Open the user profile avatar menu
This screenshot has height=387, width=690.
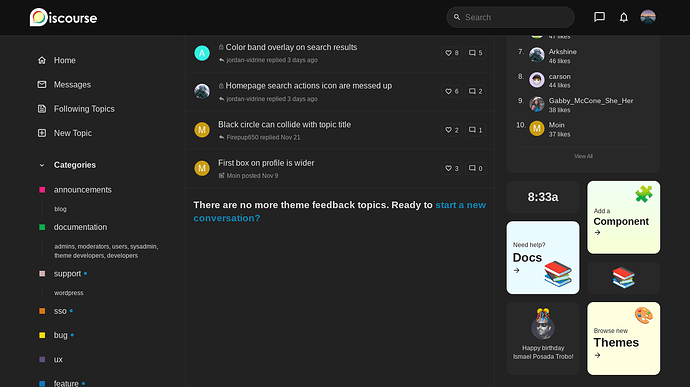(648, 17)
